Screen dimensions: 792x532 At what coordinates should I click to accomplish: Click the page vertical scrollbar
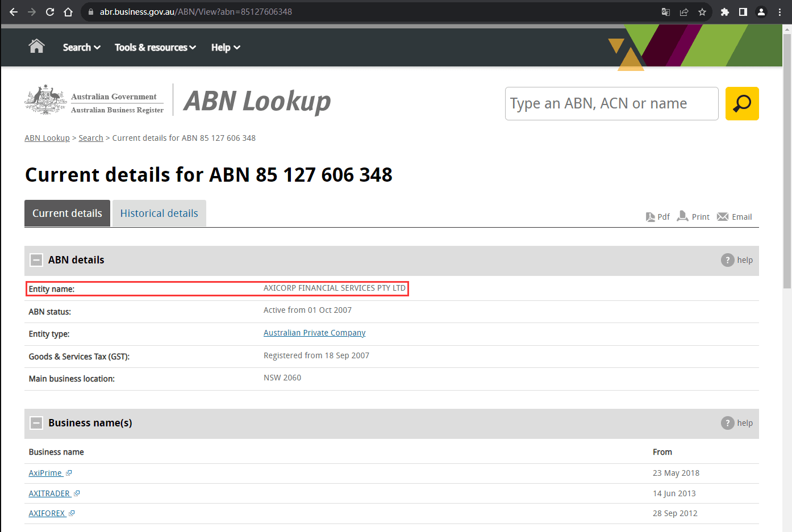[x=787, y=161]
